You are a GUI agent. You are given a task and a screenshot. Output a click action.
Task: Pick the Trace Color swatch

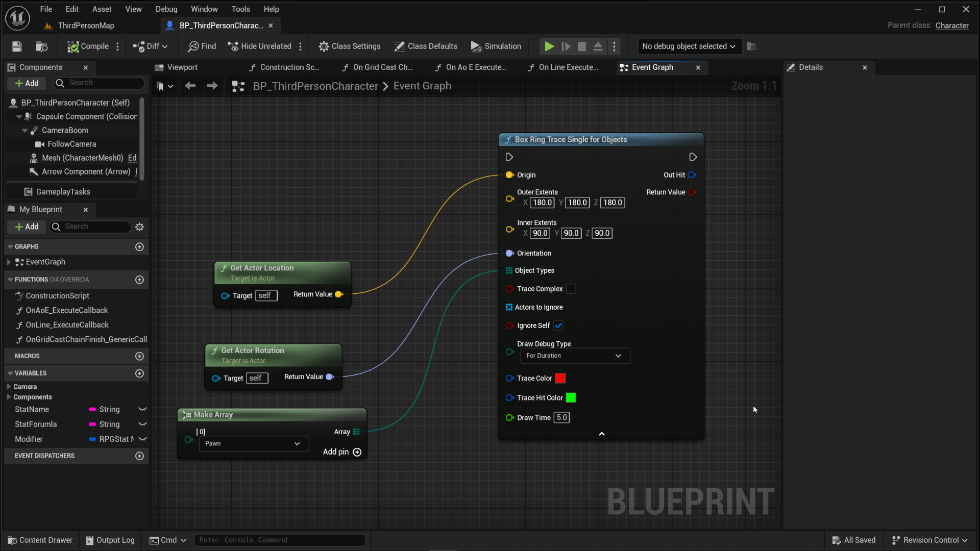[x=560, y=379]
